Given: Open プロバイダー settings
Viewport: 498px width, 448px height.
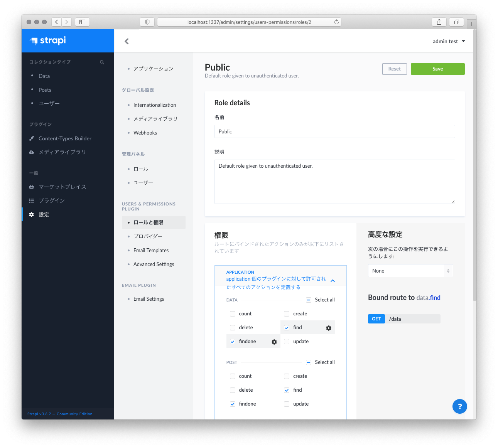Looking at the screenshot, I should pyautogui.click(x=148, y=236).
